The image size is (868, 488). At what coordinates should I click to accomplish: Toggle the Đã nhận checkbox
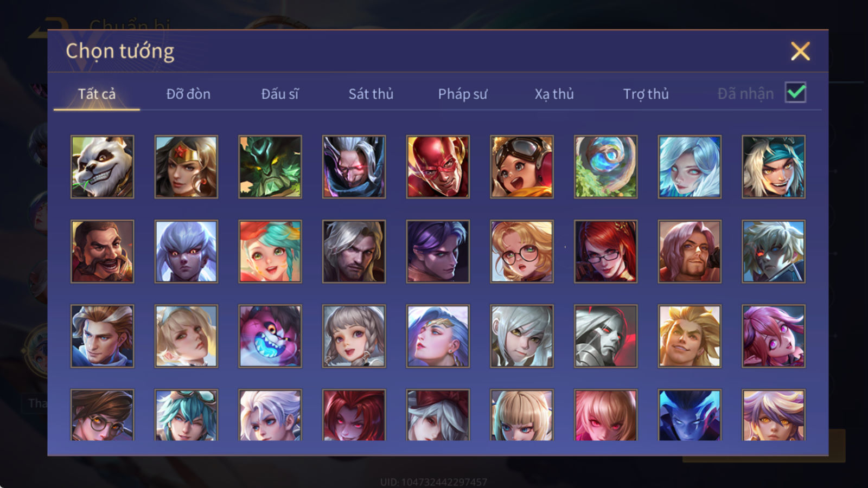coord(795,93)
